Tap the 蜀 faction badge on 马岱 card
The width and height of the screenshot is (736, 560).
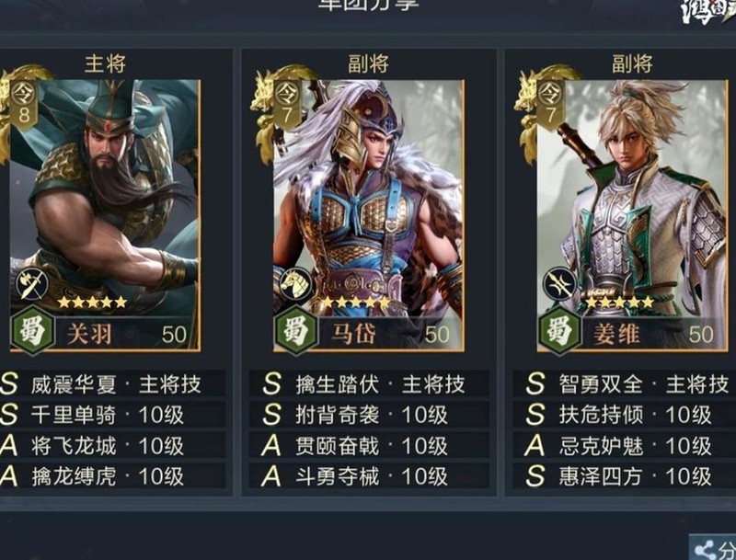point(296,330)
